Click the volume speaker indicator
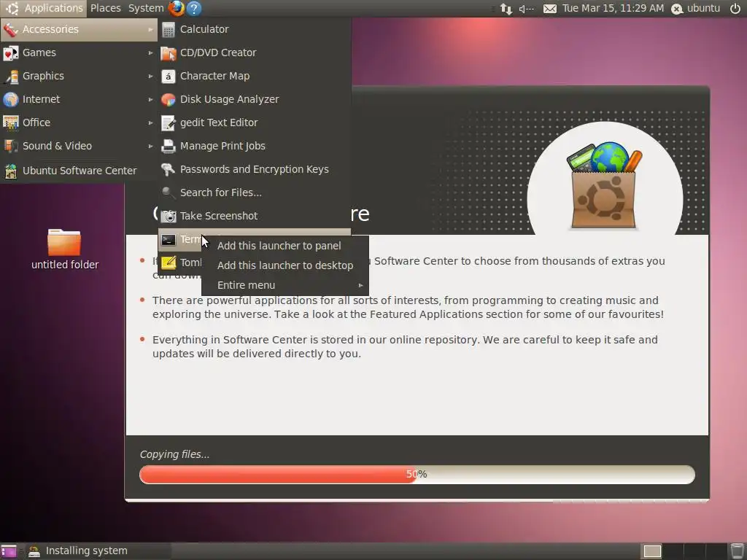This screenshot has height=560, width=747. [x=527, y=9]
